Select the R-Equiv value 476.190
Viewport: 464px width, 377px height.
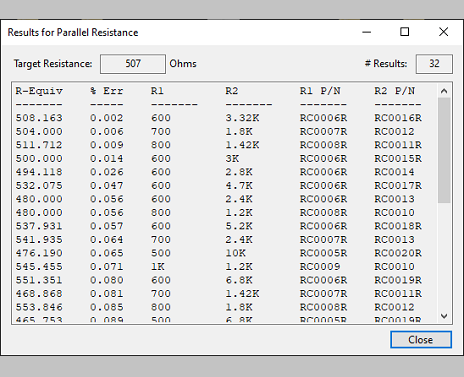coord(39,253)
